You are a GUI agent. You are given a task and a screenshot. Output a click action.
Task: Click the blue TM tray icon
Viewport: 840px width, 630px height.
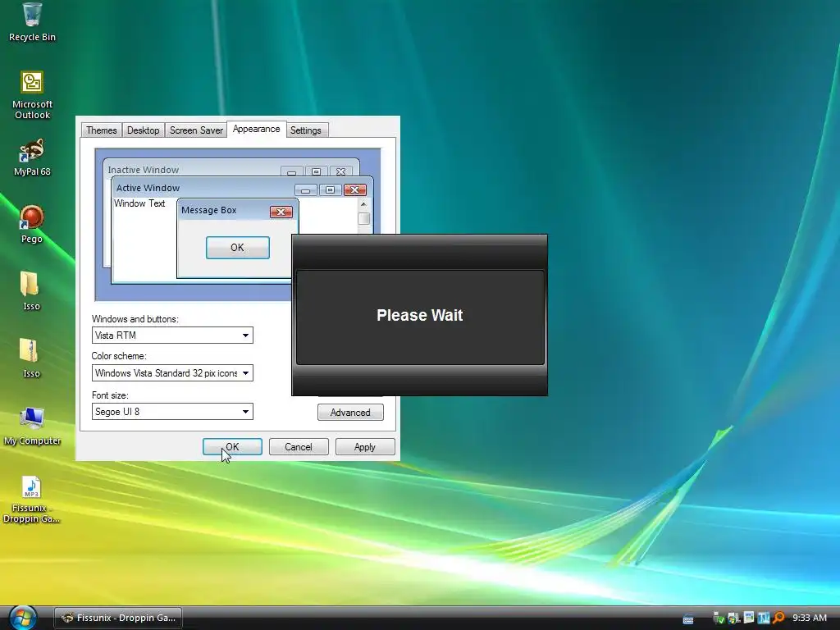point(764,618)
